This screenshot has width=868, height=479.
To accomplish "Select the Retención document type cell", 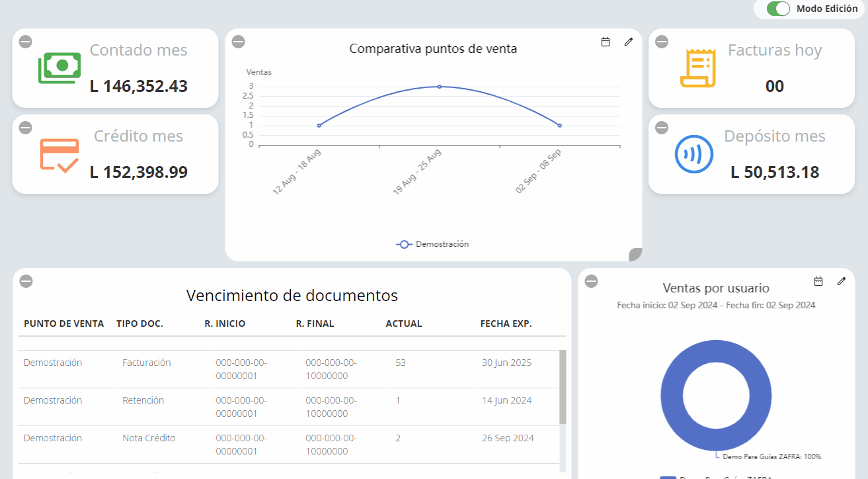I will pyautogui.click(x=143, y=400).
